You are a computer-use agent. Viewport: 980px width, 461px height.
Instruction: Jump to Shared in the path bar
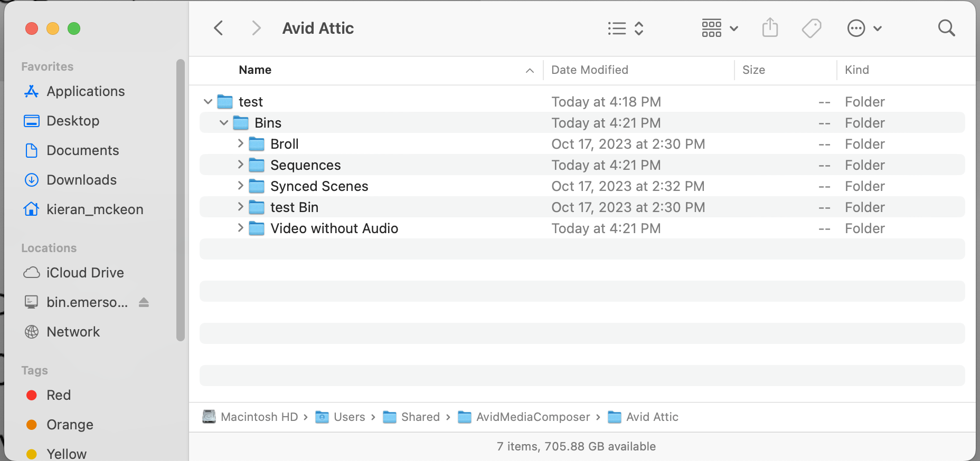420,417
